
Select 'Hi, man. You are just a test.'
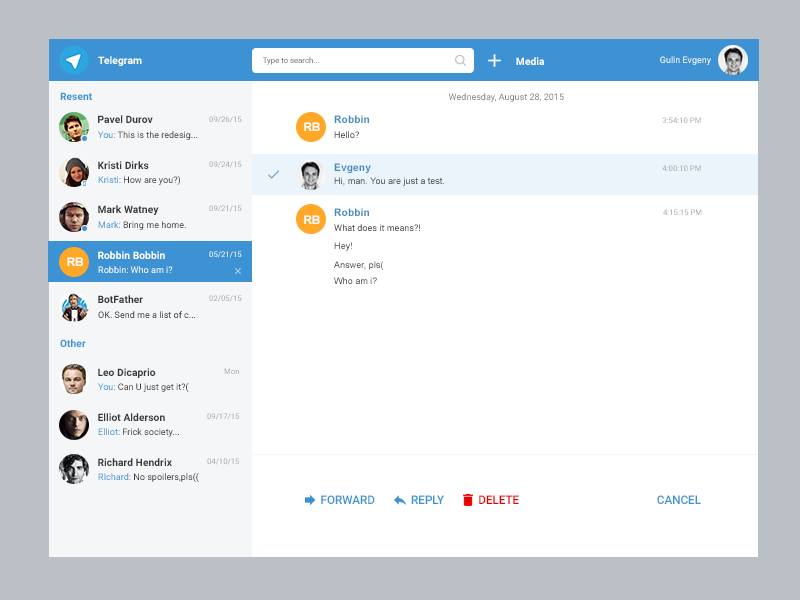point(389,181)
